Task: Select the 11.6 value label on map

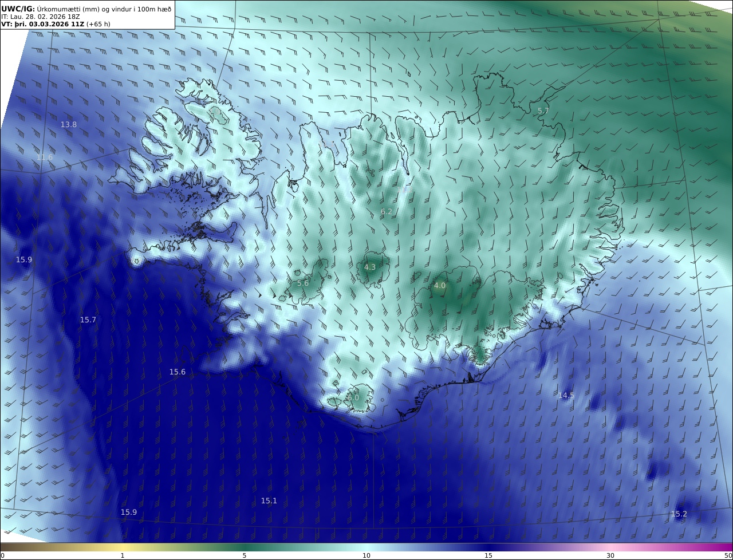Action: pos(45,157)
